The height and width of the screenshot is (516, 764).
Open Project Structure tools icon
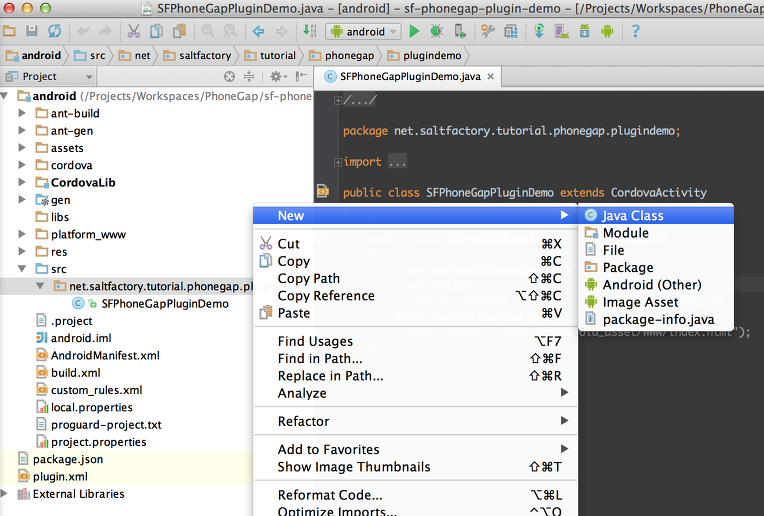pos(488,32)
